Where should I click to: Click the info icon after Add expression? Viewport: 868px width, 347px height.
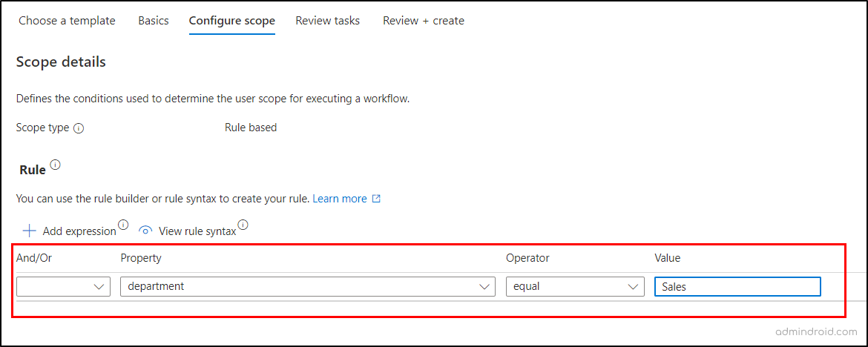tap(123, 225)
